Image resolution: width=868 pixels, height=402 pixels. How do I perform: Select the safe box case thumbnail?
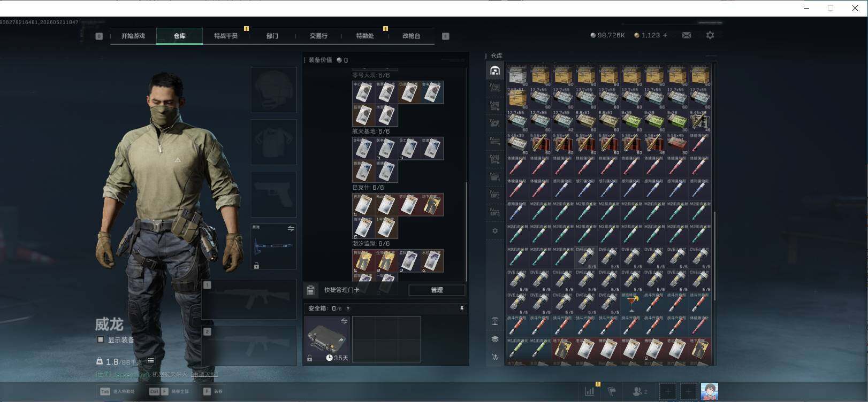328,339
